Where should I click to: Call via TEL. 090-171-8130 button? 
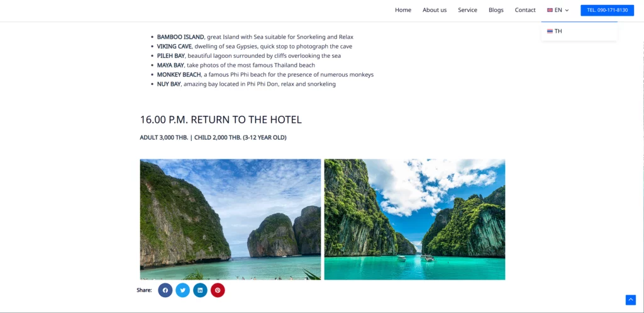point(607,10)
